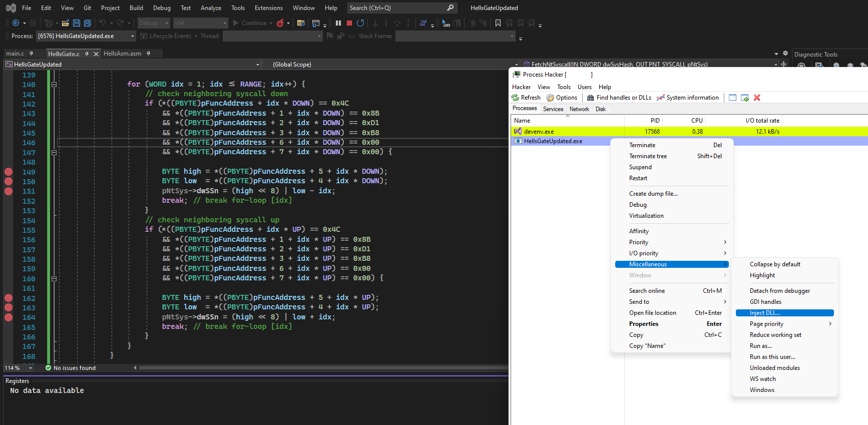Click the Search (Ctrl+Q) box
868x425 pixels.
[401, 8]
